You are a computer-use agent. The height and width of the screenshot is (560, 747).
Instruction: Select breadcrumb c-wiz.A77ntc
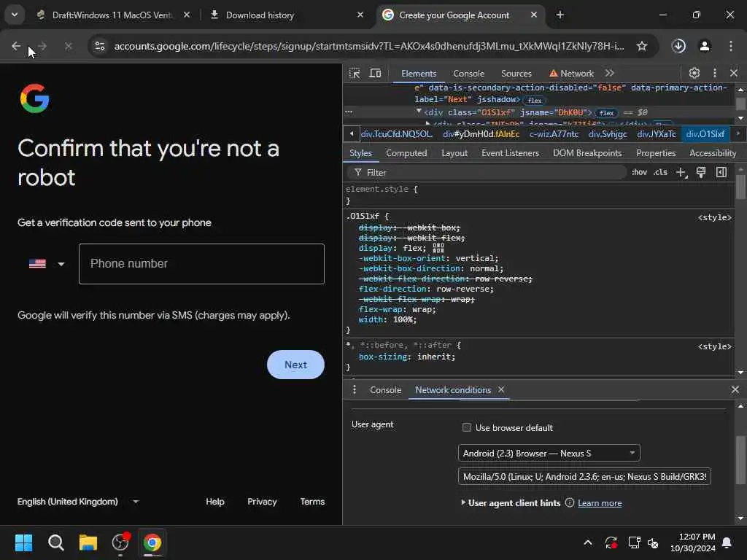click(554, 134)
